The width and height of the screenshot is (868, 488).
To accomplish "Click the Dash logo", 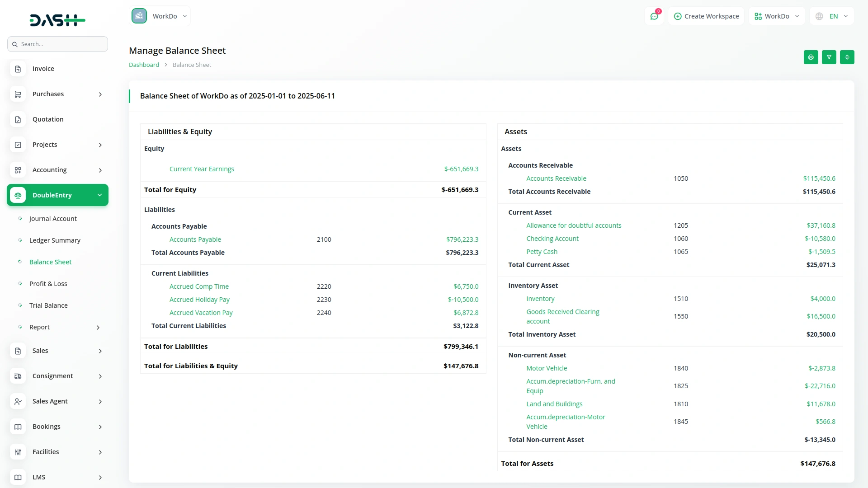I will [x=57, y=20].
